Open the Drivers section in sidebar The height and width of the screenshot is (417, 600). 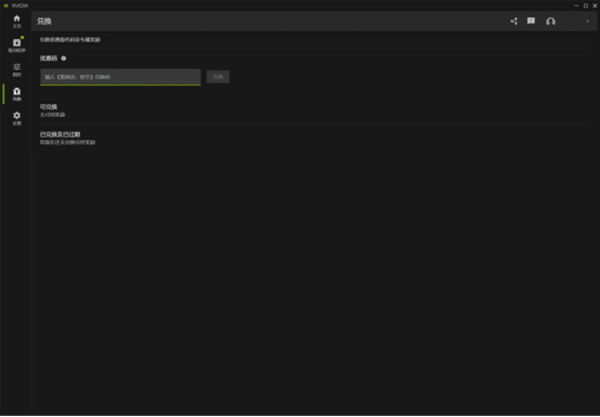tap(16, 44)
